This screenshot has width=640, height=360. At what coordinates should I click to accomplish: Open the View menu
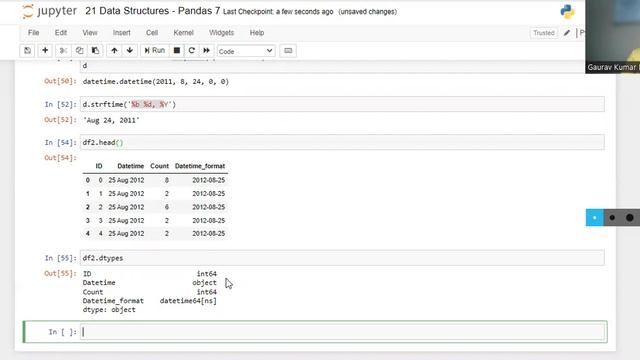pos(90,33)
